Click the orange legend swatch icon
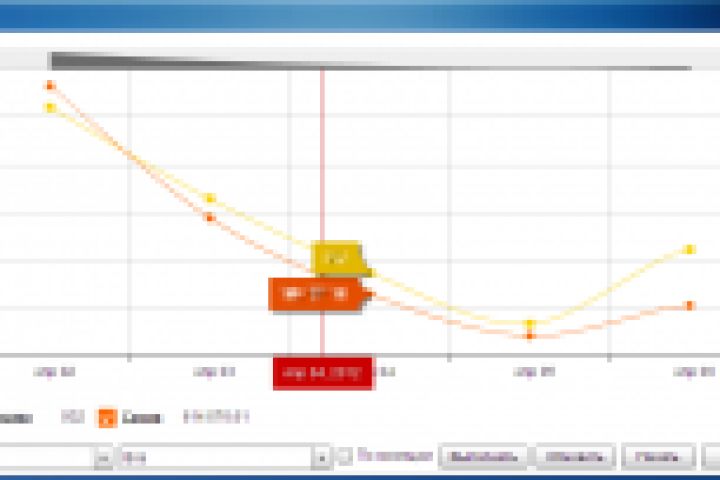720x480 pixels. [x=107, y=418]
